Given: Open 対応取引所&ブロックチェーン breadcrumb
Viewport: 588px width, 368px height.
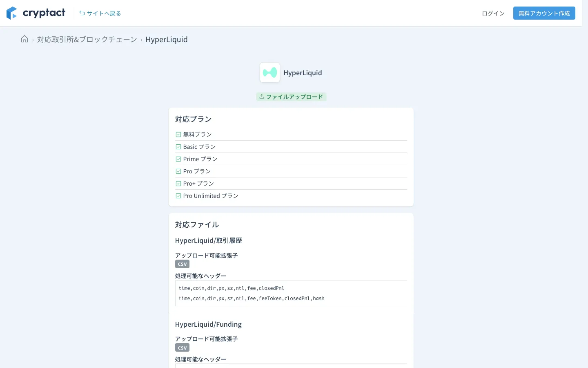Looking at the screenshot, I should click(x=87, y=39).
